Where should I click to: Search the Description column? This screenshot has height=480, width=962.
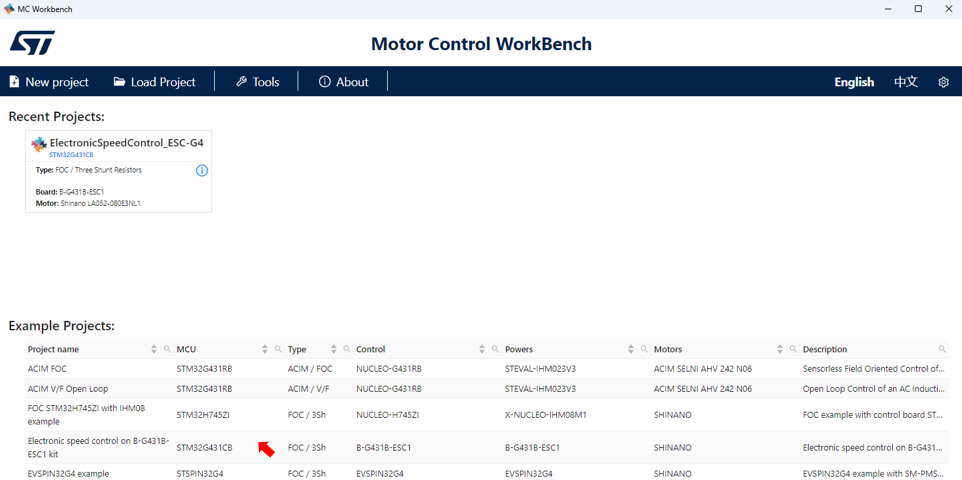pos(942,349)
